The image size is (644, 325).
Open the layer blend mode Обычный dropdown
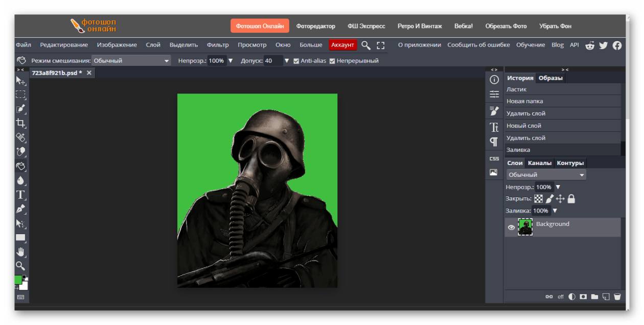click(546, 175)
